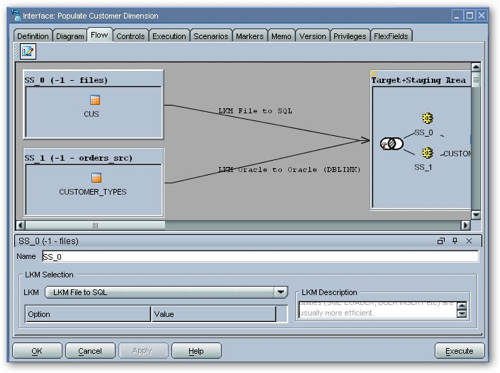Click the SS_1 gear icon in target area
Image resolution: width=500 pixels, height=373 pixels.
click(x=427, y=153)
